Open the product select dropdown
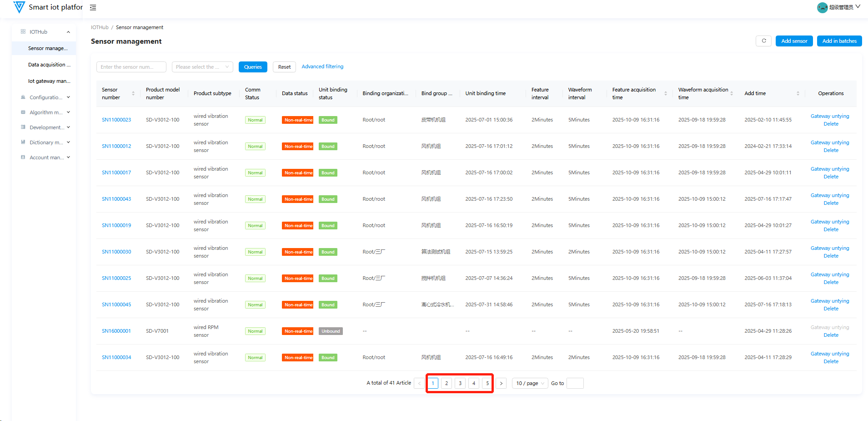This screenshot has width=868, height=421. coord(202,67)
